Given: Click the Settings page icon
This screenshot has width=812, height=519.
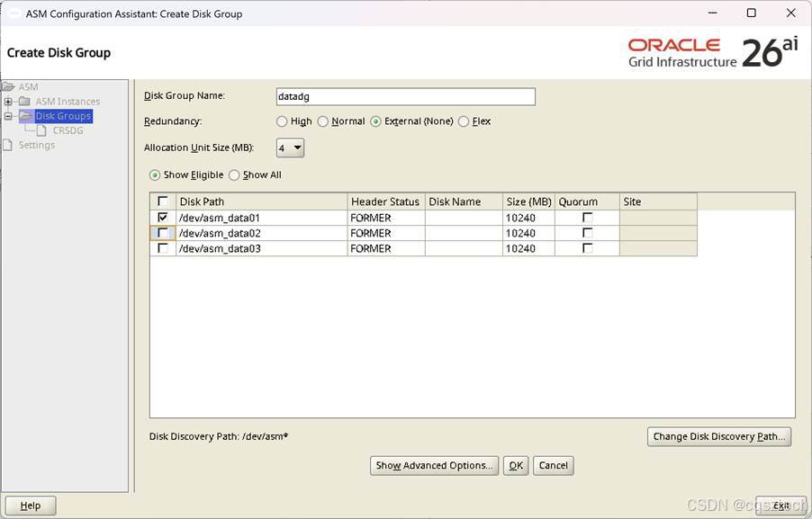Looking at the screenshot, I should pos(7,145).
